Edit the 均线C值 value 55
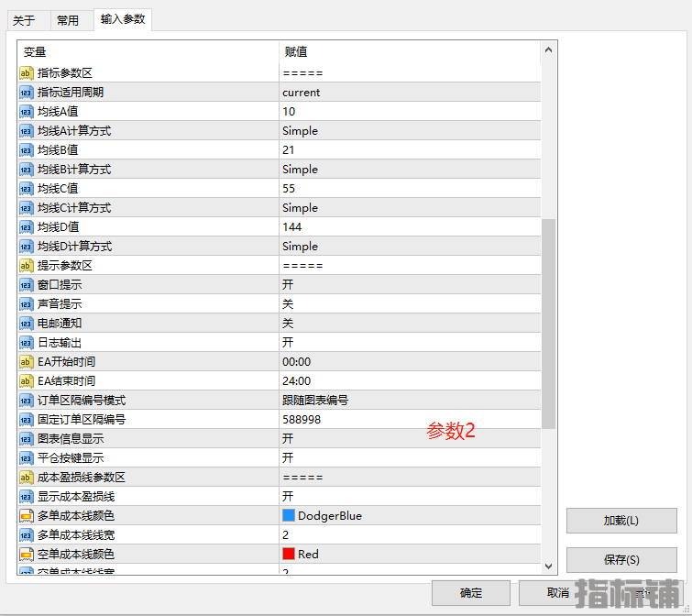This screenshot has height=616, width=692. coord(410,189)
